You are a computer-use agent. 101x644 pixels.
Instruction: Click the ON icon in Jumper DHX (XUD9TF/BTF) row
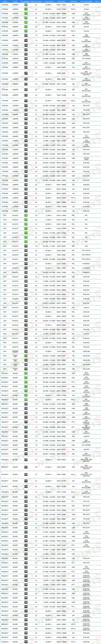tap(26, 41)
